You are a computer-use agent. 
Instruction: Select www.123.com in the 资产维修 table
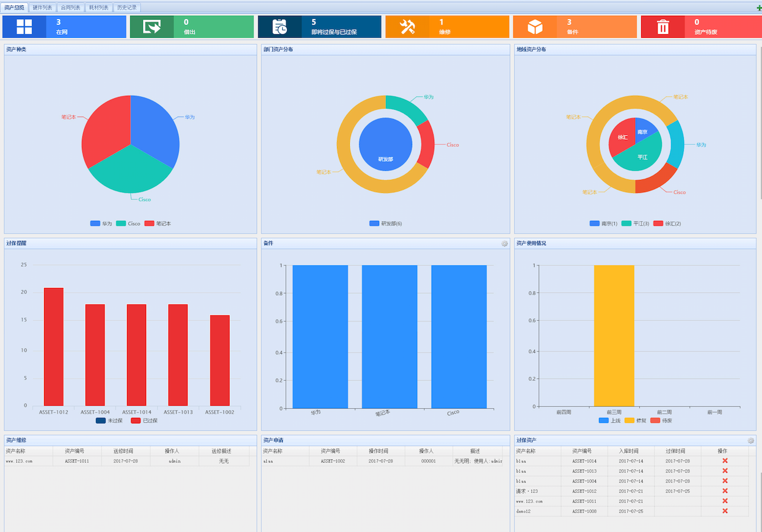(x=19, y=461)
